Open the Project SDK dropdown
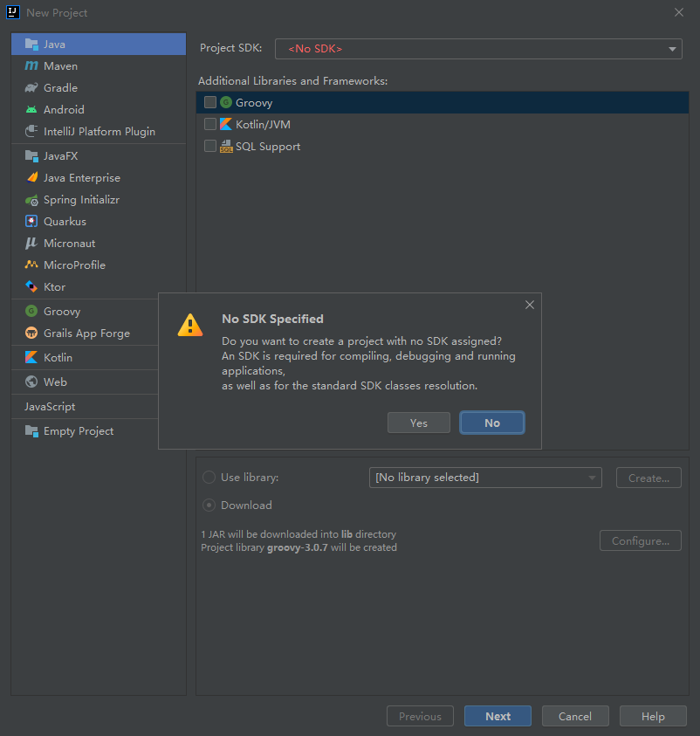700x736 pixels. [478, 49]
